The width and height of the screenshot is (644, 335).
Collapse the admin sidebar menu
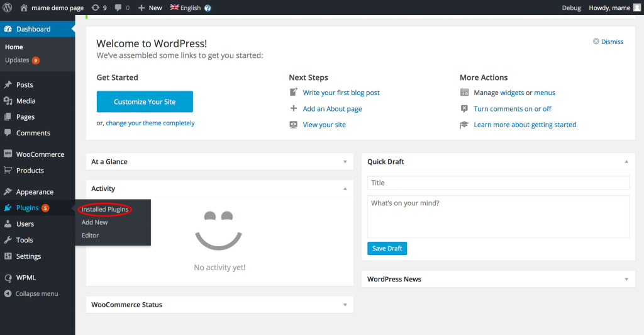(x=31, y=293)
